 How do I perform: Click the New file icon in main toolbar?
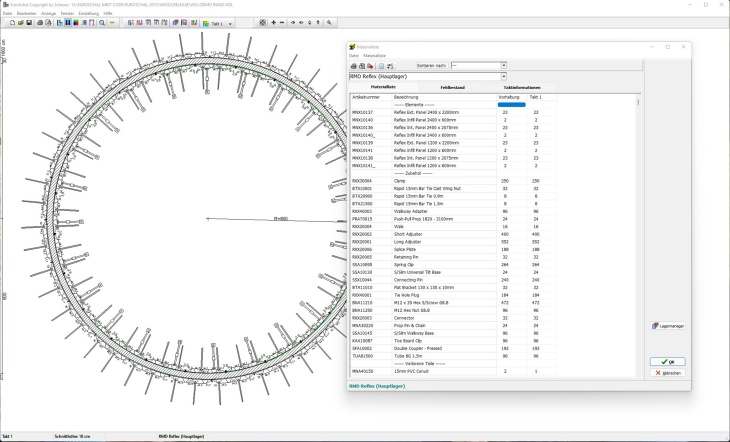11,22
